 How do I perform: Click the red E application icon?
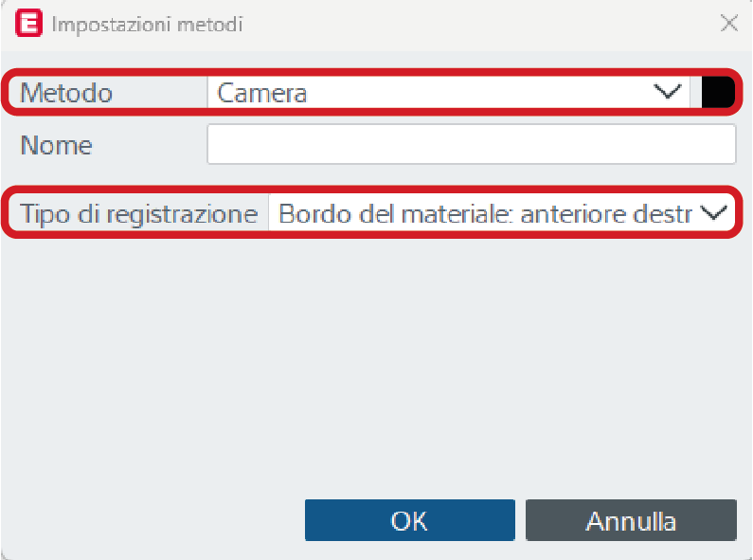point(28,23)
